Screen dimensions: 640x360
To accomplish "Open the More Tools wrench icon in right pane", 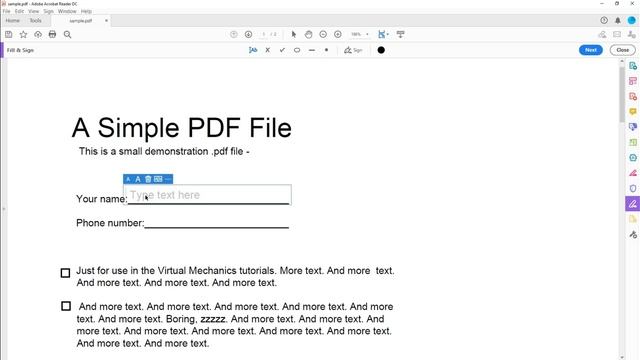I will pyautogui.click(x=633, y=234).
